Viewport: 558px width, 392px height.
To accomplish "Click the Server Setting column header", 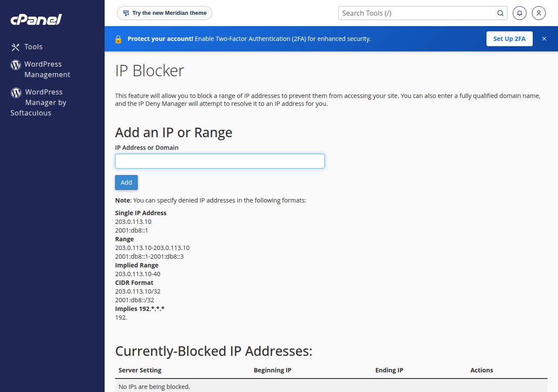I will pos(140,370).
